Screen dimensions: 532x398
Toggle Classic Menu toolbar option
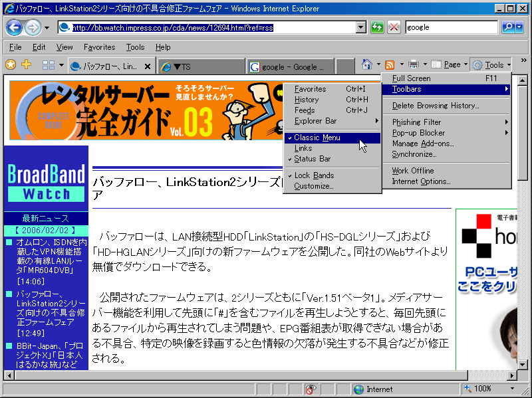332,138
